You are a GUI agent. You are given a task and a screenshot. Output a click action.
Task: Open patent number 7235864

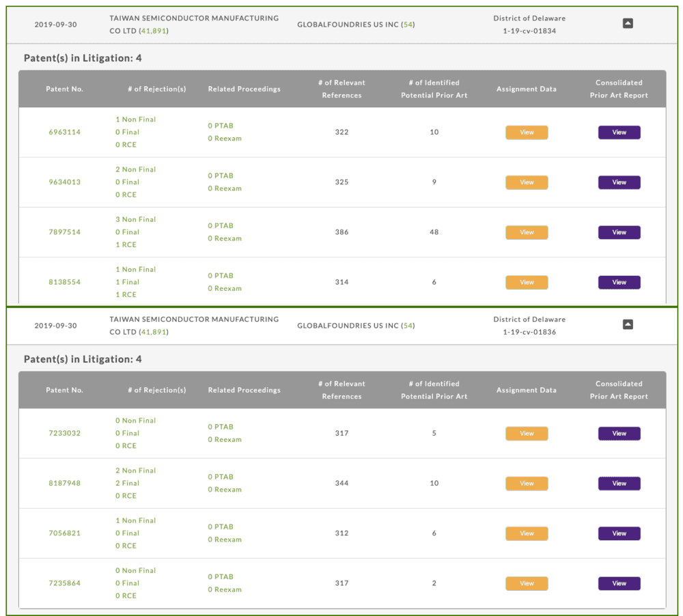click(64, 583)
